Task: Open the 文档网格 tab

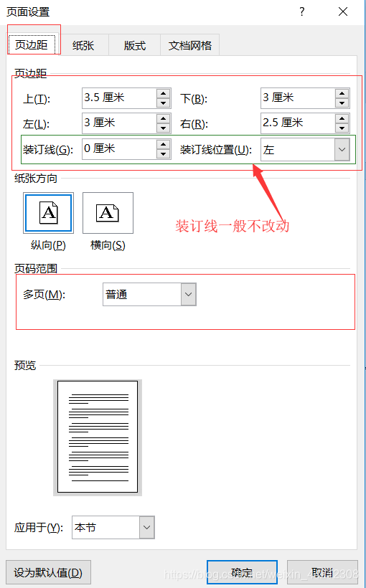Action: [x=190, y=46]
